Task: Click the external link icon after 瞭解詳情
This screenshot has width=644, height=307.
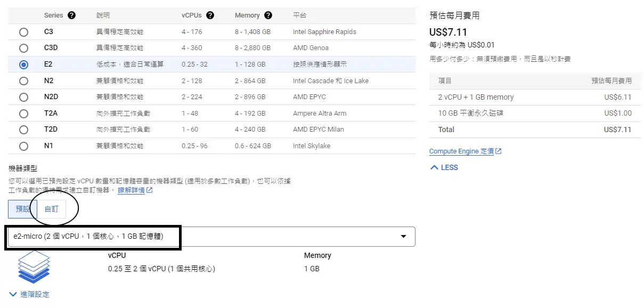Action: (x=150, y=190)
